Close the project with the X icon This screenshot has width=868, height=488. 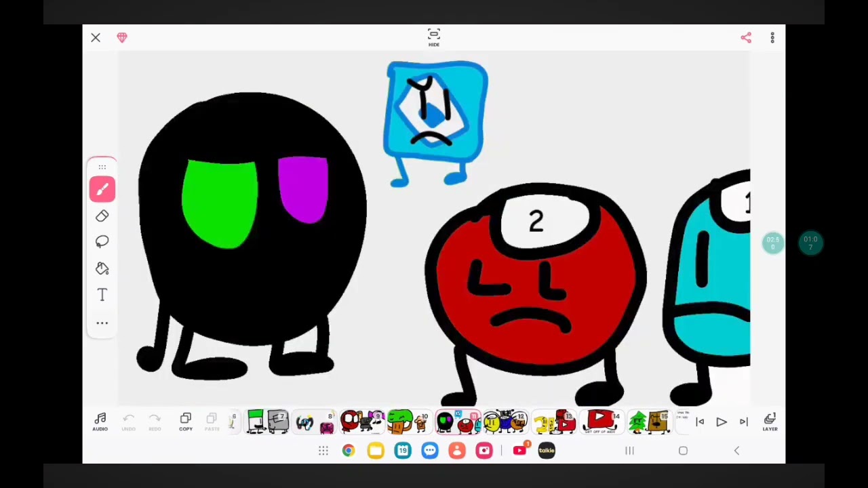tap(96, 38)
